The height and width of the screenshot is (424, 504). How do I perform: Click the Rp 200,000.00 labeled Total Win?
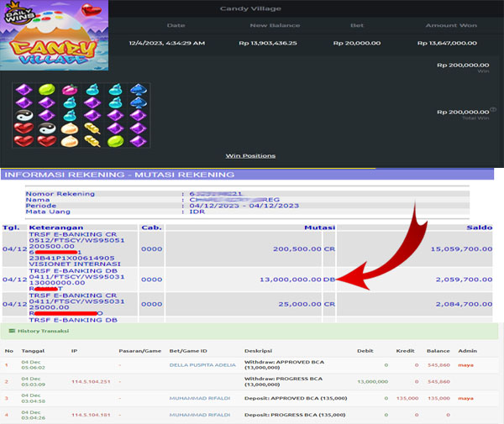(463, 113)
